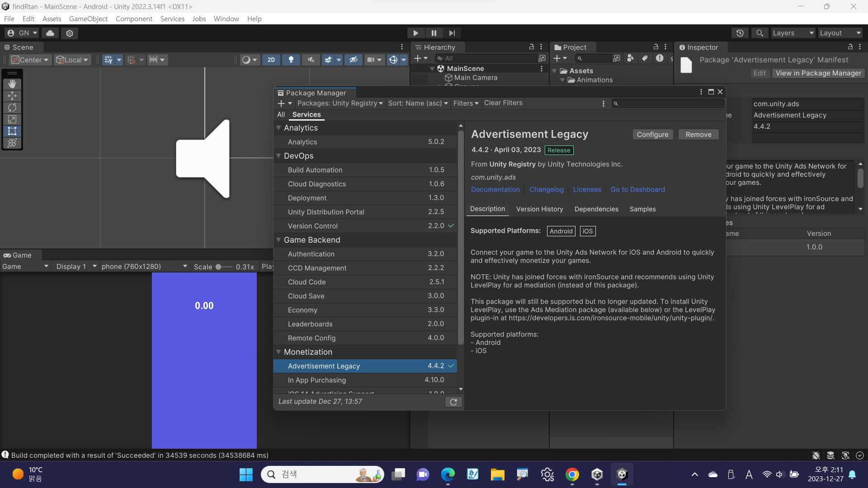Click the Game view Scale slider
Image resolution: width=868 pixels, height=488 pixels.
point(224,267)
